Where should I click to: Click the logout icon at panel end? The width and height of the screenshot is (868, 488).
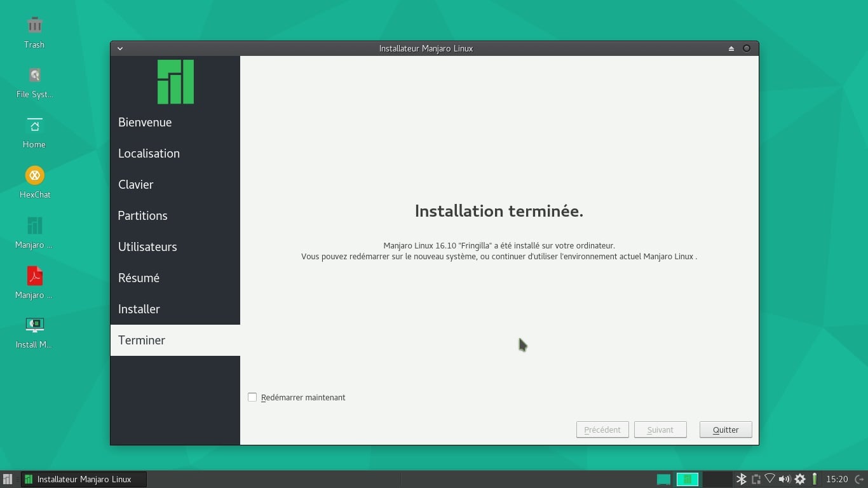pyautogui.click(x=859, y=479)
